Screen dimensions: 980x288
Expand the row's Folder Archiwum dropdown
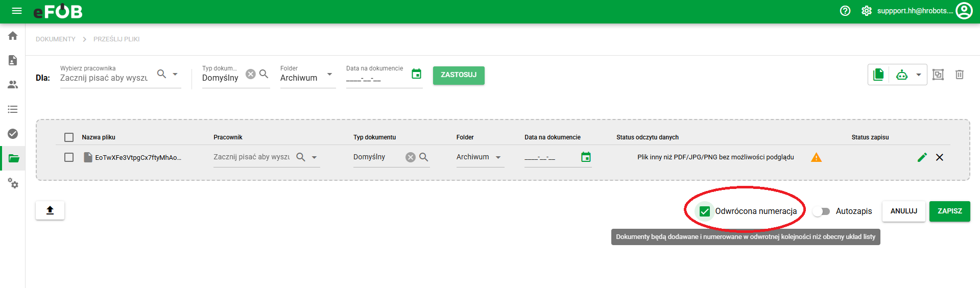click(498, 157)
